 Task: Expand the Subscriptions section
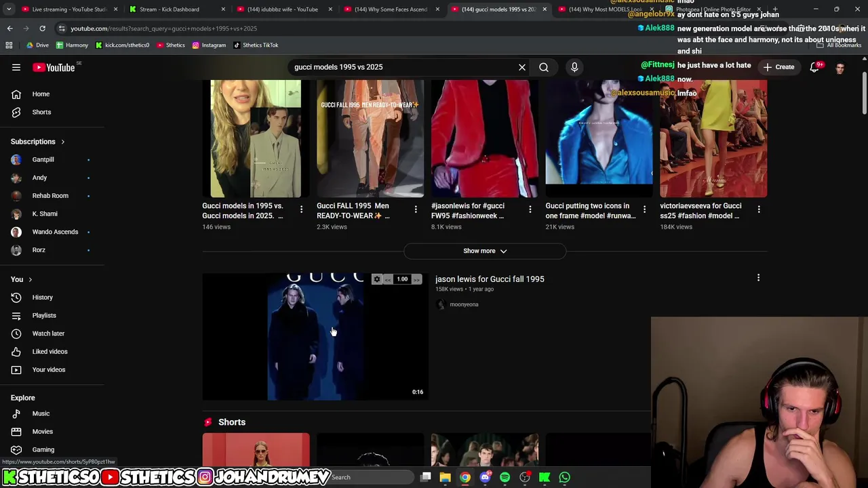point(38,142)
